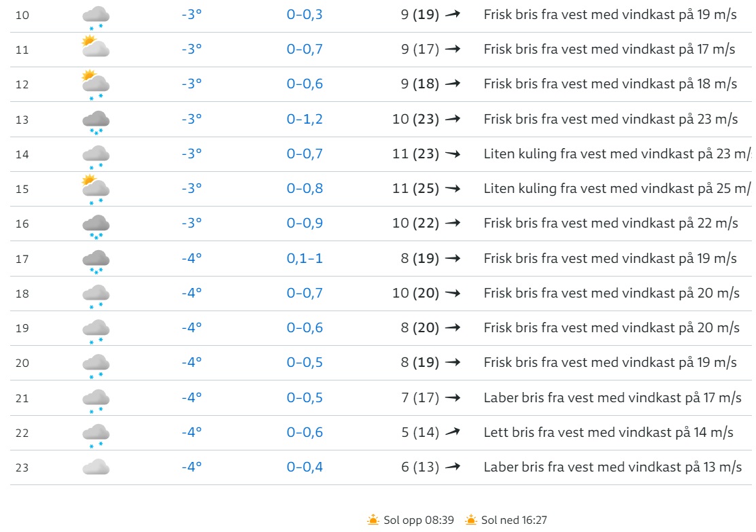Click the Sol opp 08:39 text
The width and height of the screenshot is (756, 532).
point(419,520)
